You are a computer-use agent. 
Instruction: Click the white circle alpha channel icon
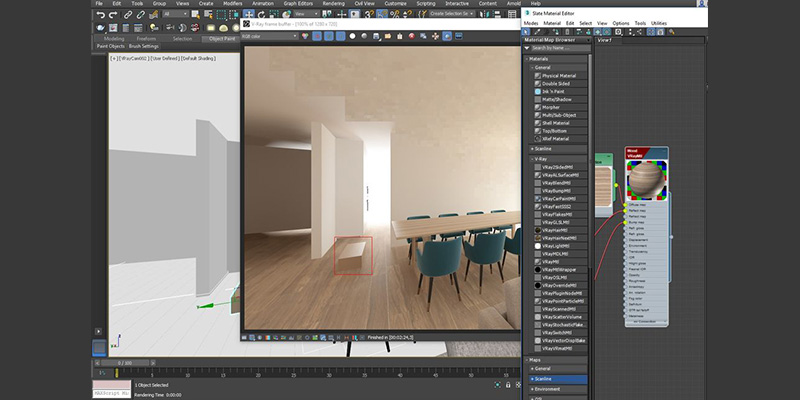click(x=352, y=36)
